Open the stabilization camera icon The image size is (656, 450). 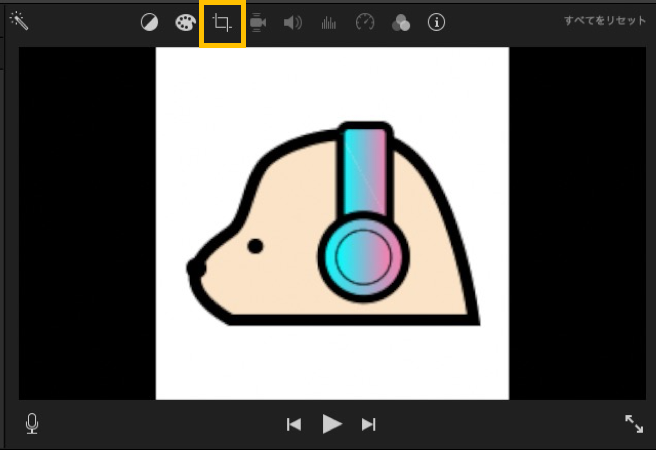(258, 23)
